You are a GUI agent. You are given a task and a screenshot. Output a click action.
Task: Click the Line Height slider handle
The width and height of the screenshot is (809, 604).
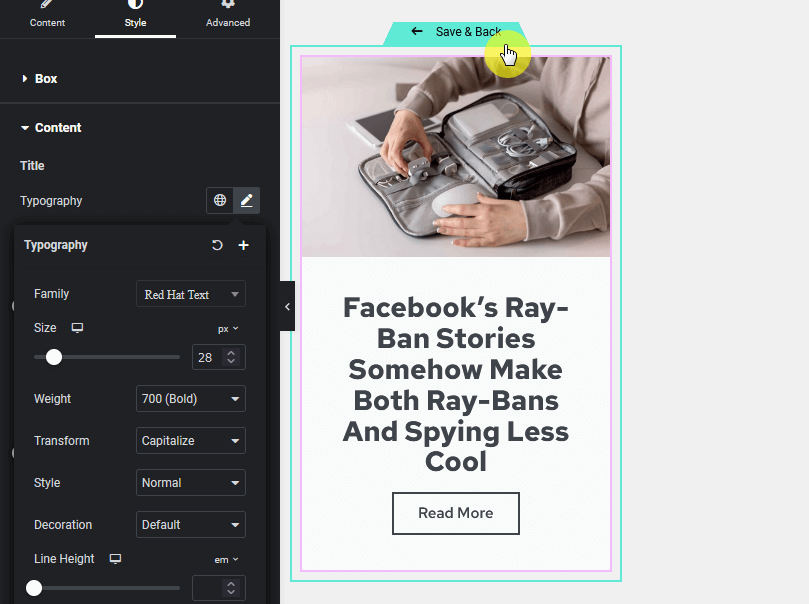click(x=34, y=588)
